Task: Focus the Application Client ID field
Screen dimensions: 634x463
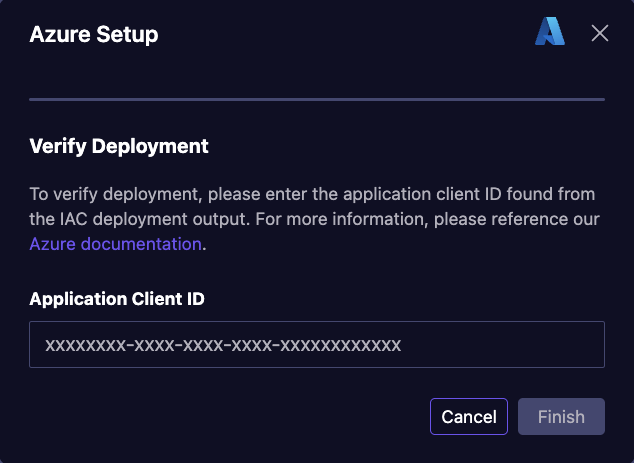Action: pos(317,345)
